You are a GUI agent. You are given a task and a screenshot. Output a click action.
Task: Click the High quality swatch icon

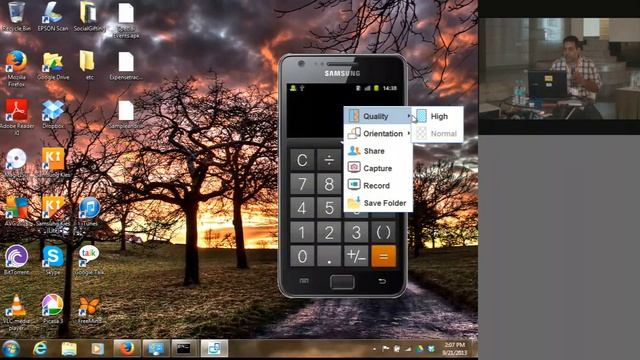tap(422, 116)
